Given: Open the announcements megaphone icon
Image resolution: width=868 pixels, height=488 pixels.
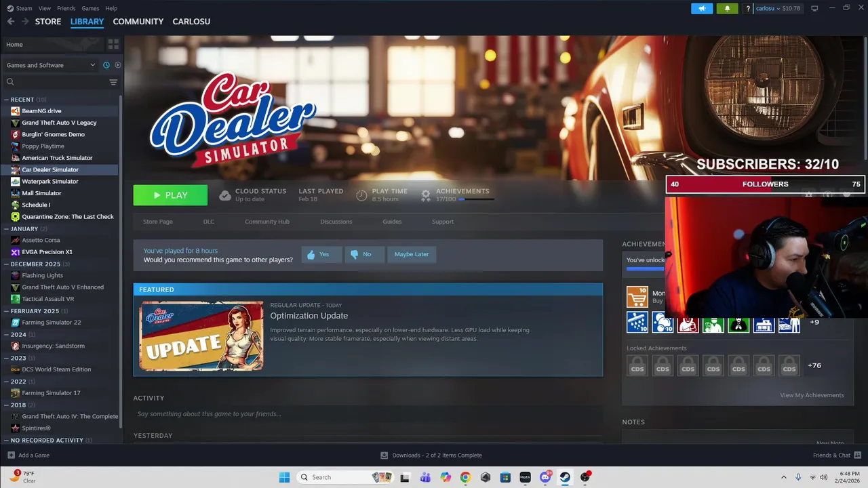Looking at the screenshot, I should coord(702,8).
